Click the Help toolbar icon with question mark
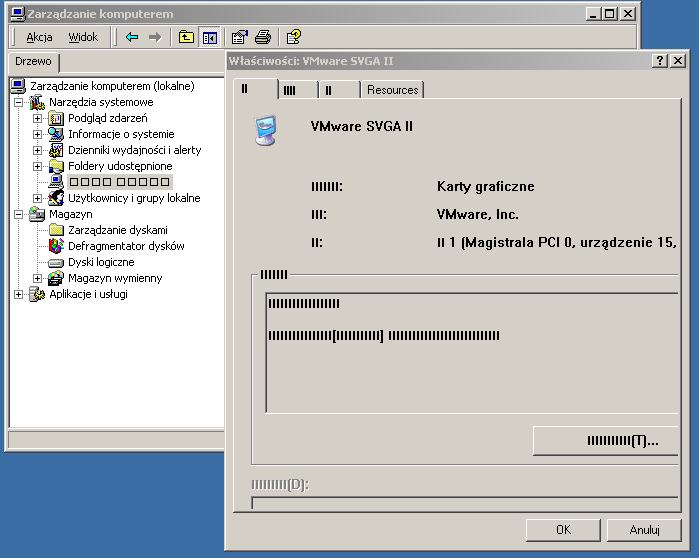Image resolution: width=699 pixels, height=558 pixels. click(x=294, y=37)
